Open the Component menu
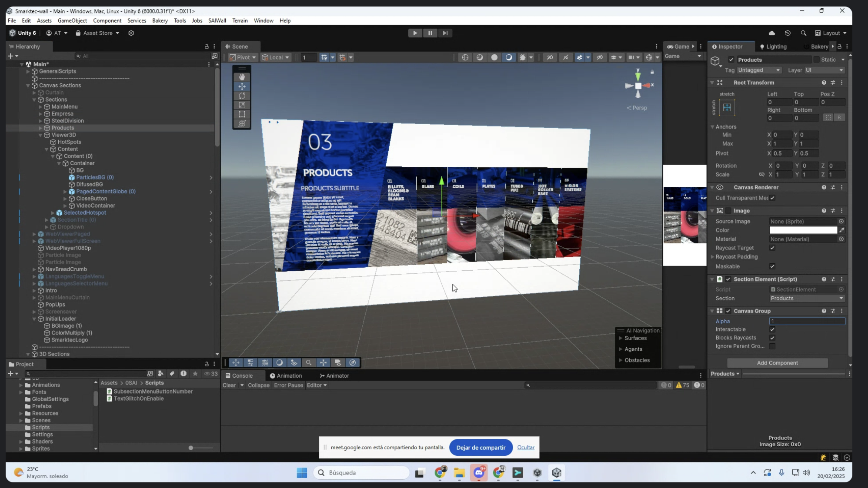Viewport: 868px width, 488px height. click(x=107, y=21)
